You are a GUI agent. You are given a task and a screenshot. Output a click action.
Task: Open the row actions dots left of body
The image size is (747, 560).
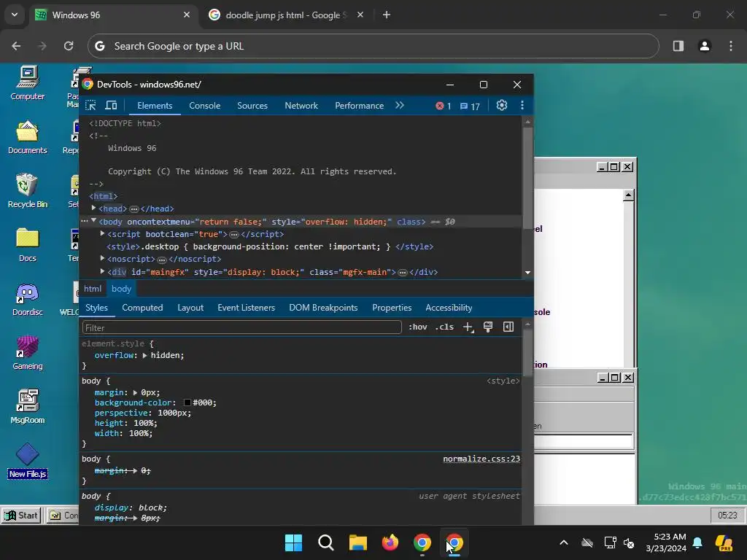pos(85,222)
